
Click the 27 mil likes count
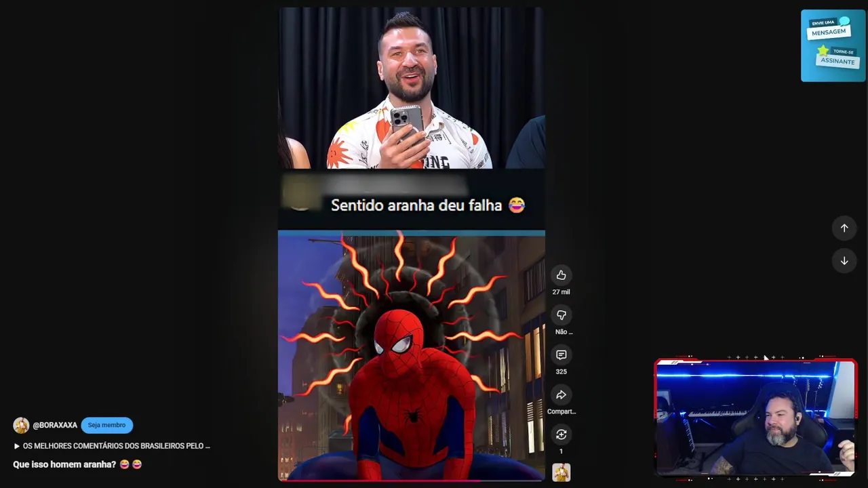point(561,292)
